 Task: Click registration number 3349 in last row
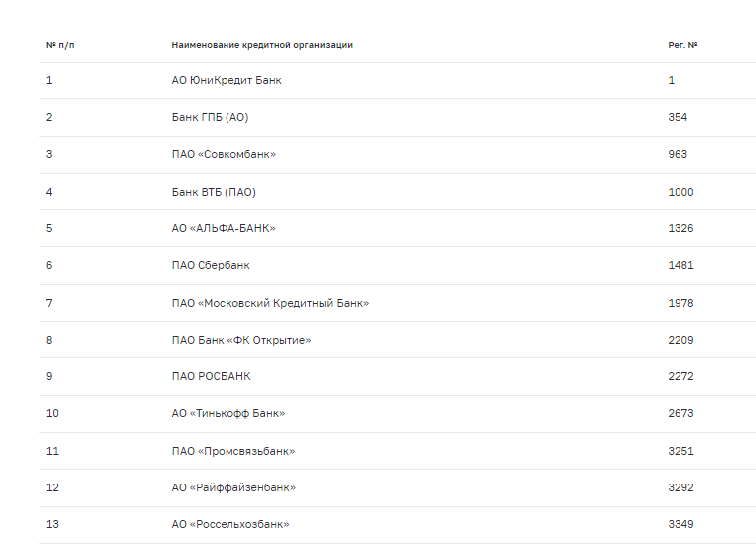[680, 524]
